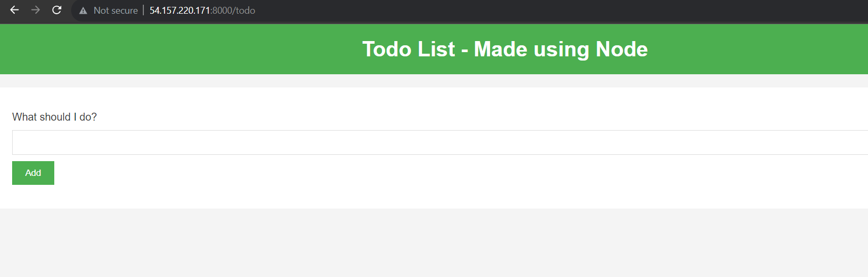This screenshot has width=868, height=277.
Task: Focus the todo item text field
Action: tap(440, 142)
